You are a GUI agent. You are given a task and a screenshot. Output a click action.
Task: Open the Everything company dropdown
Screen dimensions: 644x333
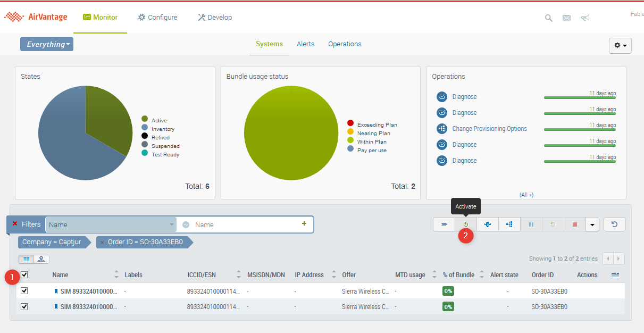click(x=47, y=44)
